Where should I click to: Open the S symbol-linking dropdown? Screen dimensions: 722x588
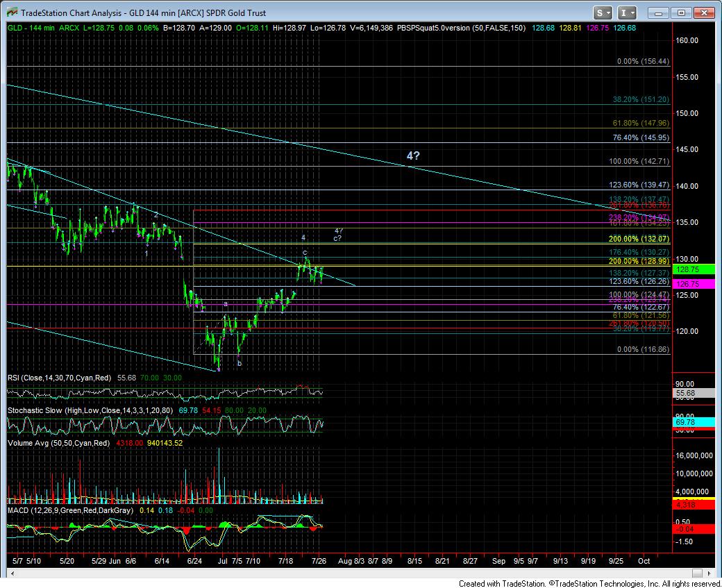[x=602, y=12]
